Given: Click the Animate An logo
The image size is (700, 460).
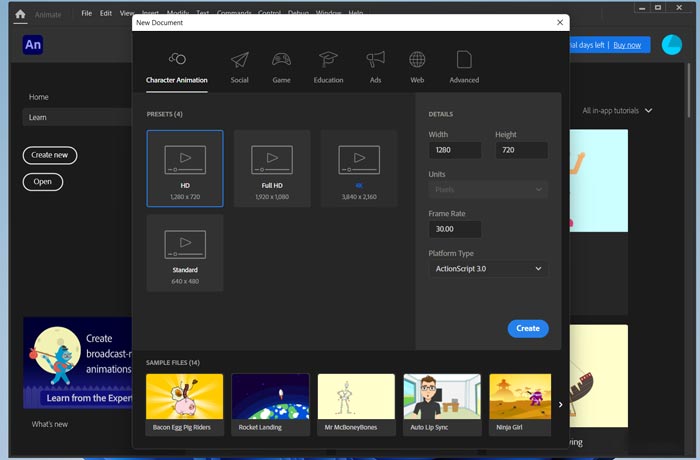Looking at the screenshot, I should pos(33,45).
